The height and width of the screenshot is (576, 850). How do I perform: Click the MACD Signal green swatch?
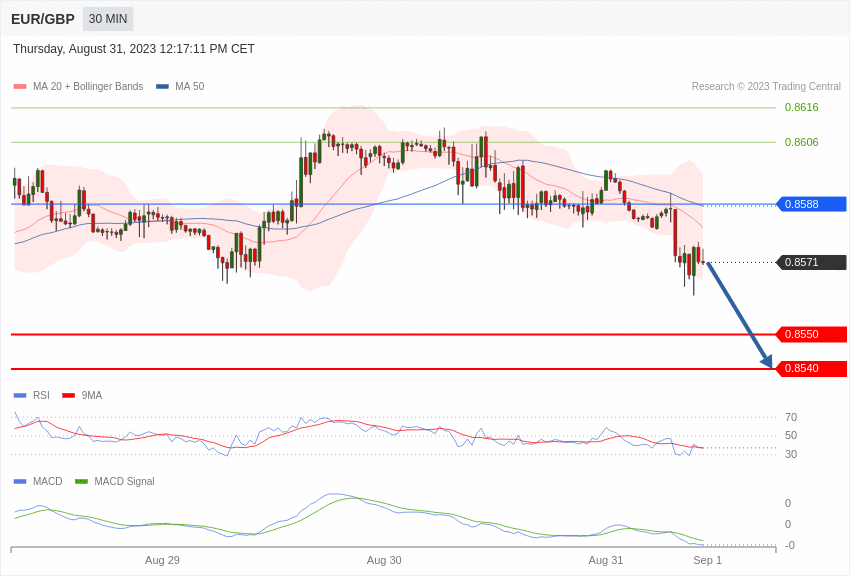tap(81, 482)
